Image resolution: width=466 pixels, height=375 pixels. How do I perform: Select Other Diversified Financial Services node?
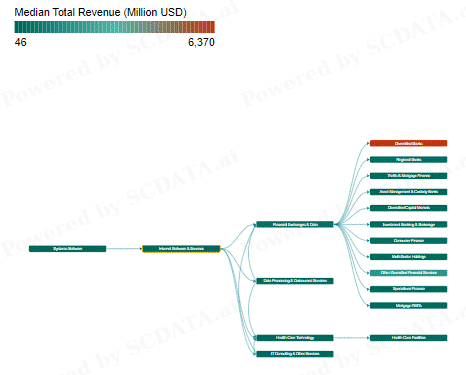(409, 273)
